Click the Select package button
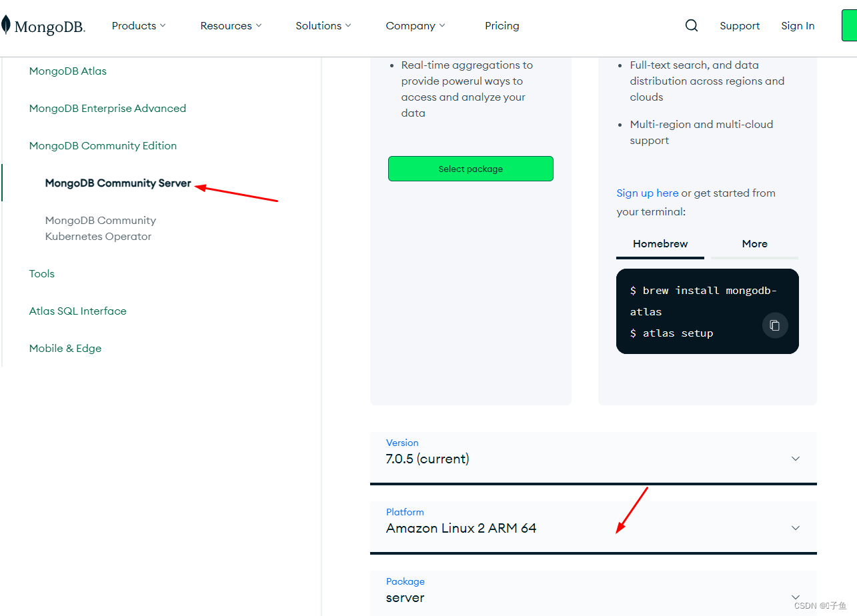Screen dimensions: 857x616 [x=471, y=169]
